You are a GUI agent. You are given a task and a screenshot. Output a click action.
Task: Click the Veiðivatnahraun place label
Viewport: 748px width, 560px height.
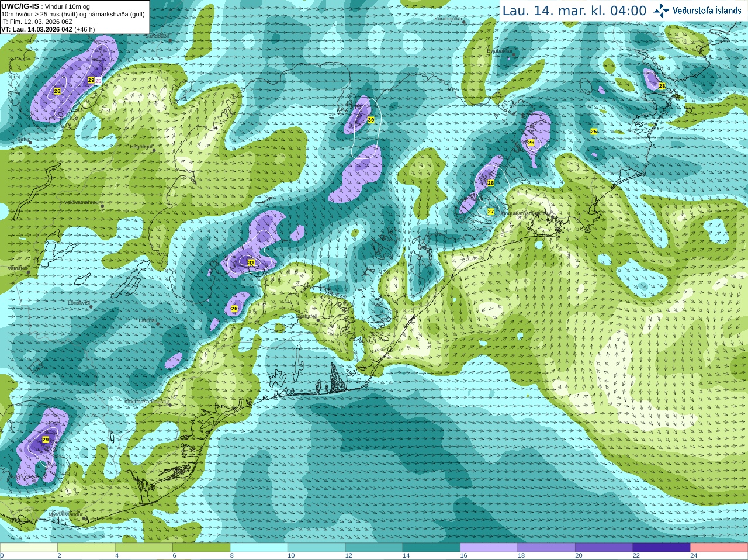pyautogui.click(x=82, y=202)
